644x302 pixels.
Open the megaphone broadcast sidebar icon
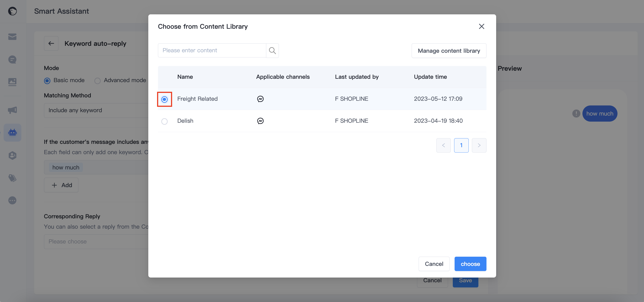(x=13, y=110)
